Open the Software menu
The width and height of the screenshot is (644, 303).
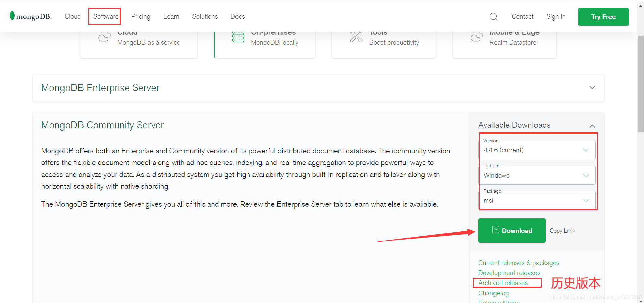(x=106, y=17)
